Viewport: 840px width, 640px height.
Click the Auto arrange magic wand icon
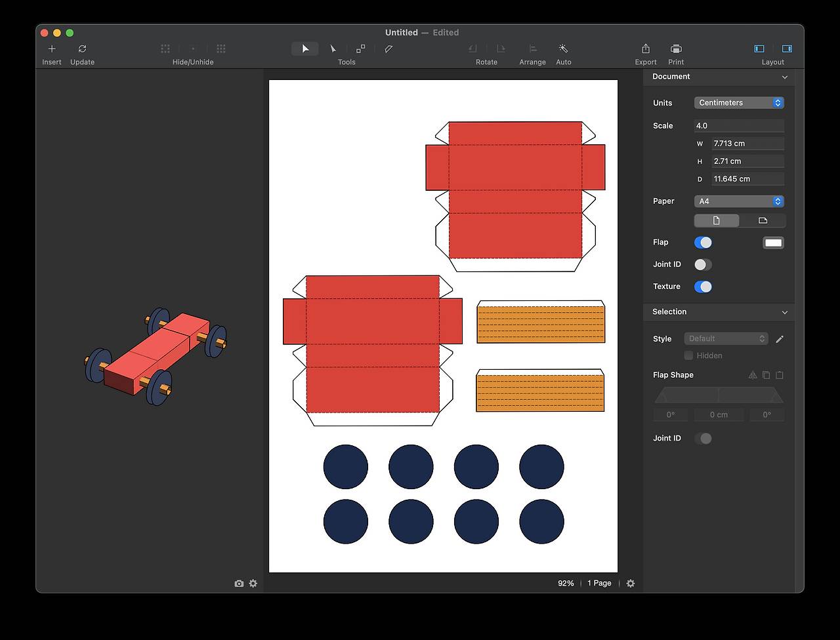pyautogui.click(x=563, y=49)
